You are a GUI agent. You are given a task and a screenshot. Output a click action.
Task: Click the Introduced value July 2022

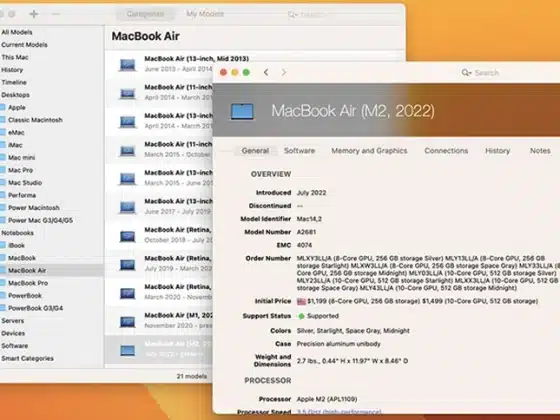coord(311,193)
